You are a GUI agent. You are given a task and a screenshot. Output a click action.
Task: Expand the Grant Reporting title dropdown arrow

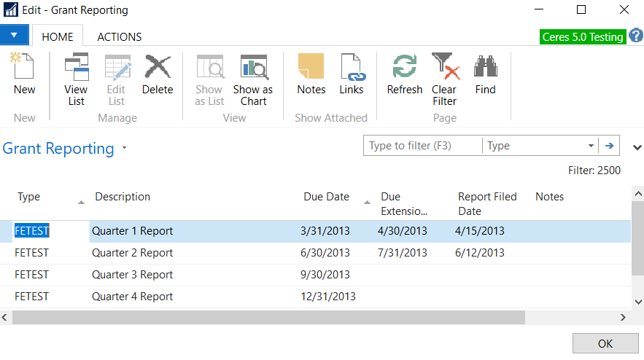point(125,148)
